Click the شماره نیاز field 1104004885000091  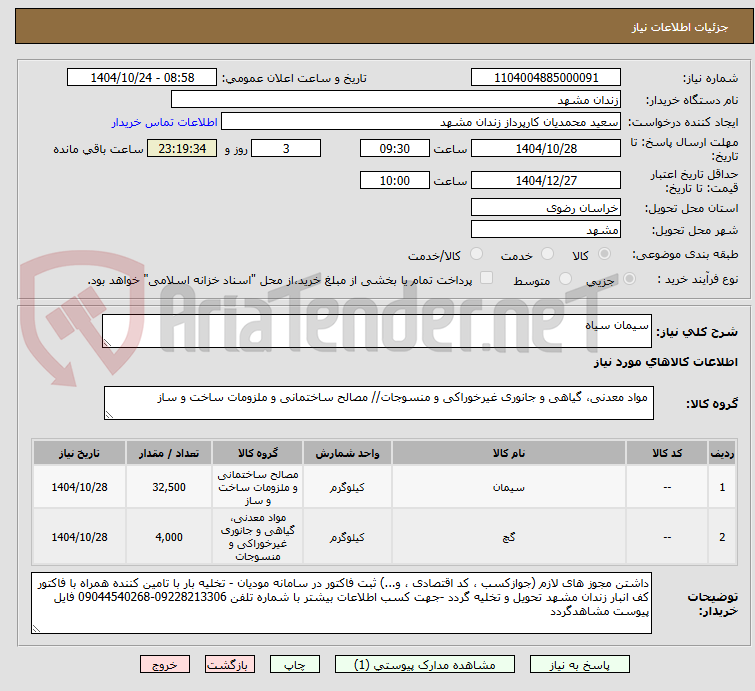pos(546,78)
